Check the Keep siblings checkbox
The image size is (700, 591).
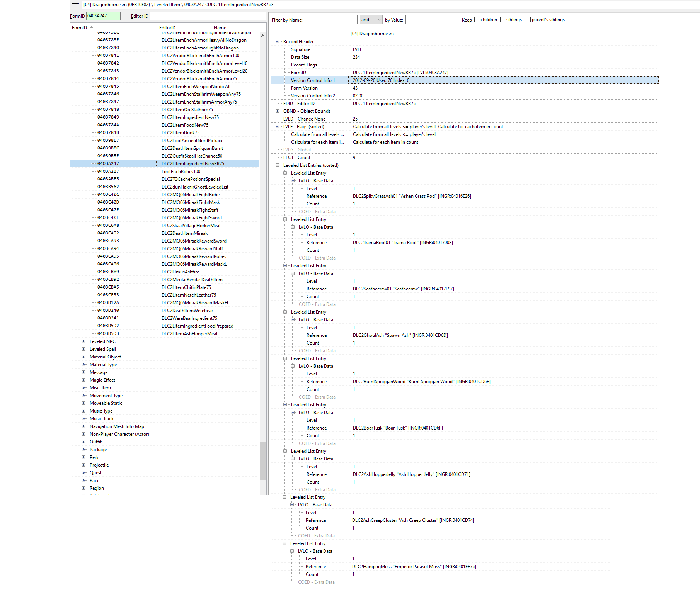pyautogui.click(x=502, y=20)
